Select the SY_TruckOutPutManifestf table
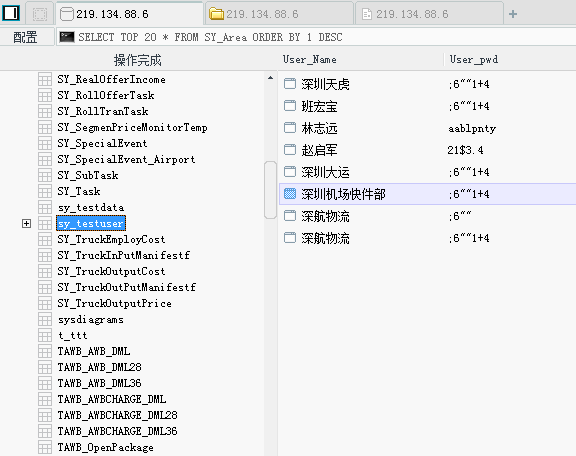The image size is (576, 456). click(x=126, y=287)
